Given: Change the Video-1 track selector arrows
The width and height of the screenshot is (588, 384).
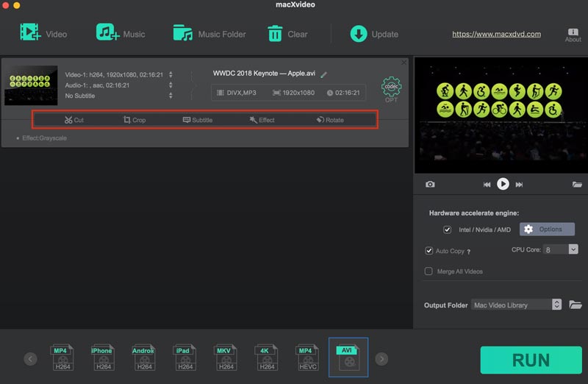Looking at the screenshot, I should (171, 75).
